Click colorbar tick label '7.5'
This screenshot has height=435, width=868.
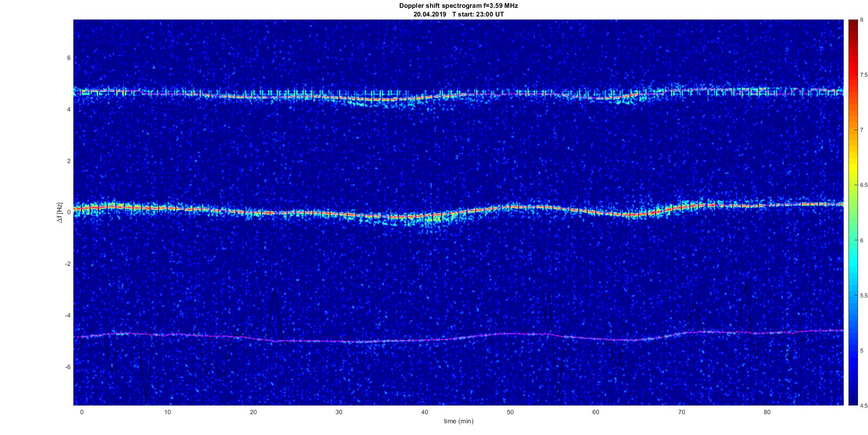[864, 75]
